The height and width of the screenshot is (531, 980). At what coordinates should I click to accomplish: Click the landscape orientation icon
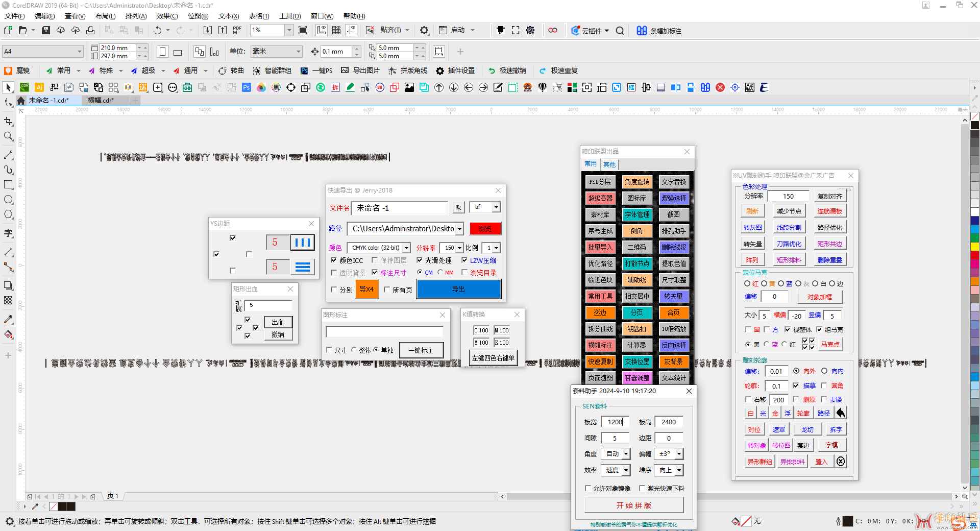click(178, 52)
